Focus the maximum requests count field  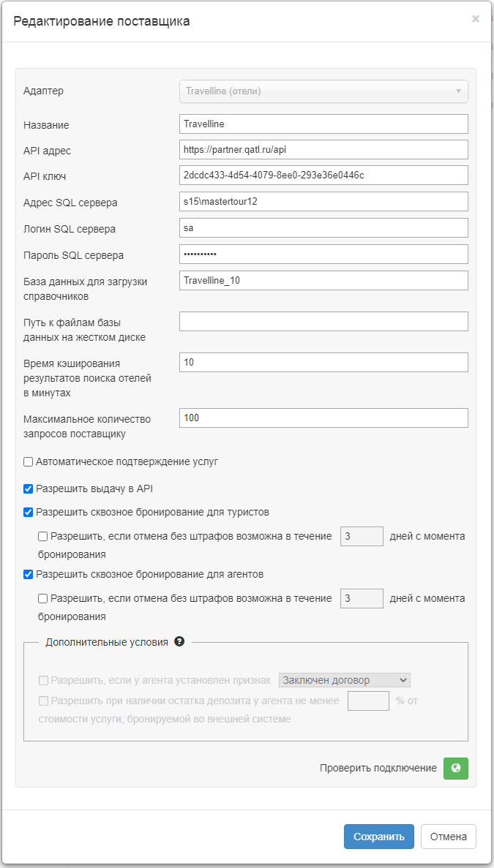(x=323, y=418)
